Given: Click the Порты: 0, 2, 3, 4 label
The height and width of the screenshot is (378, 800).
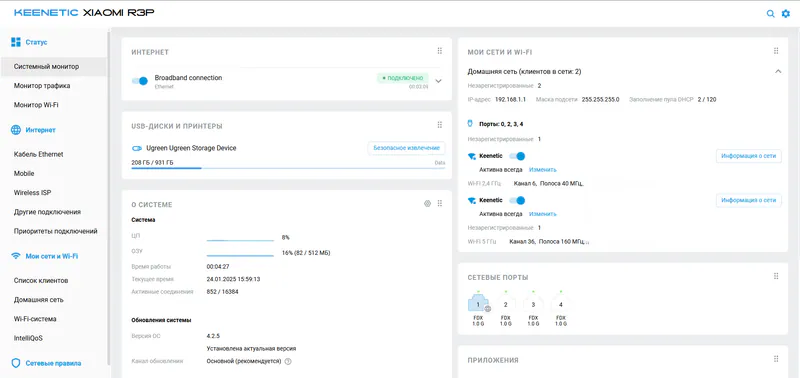Looking at the screenshot, I should tap(501, 124).
